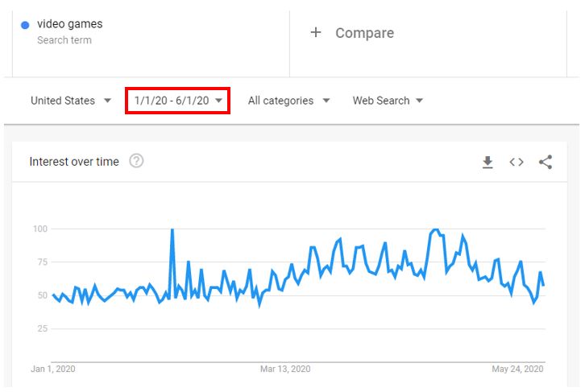Click the 100 value on the y-axis
Screen dimensions: 585x392
point(39,229)
